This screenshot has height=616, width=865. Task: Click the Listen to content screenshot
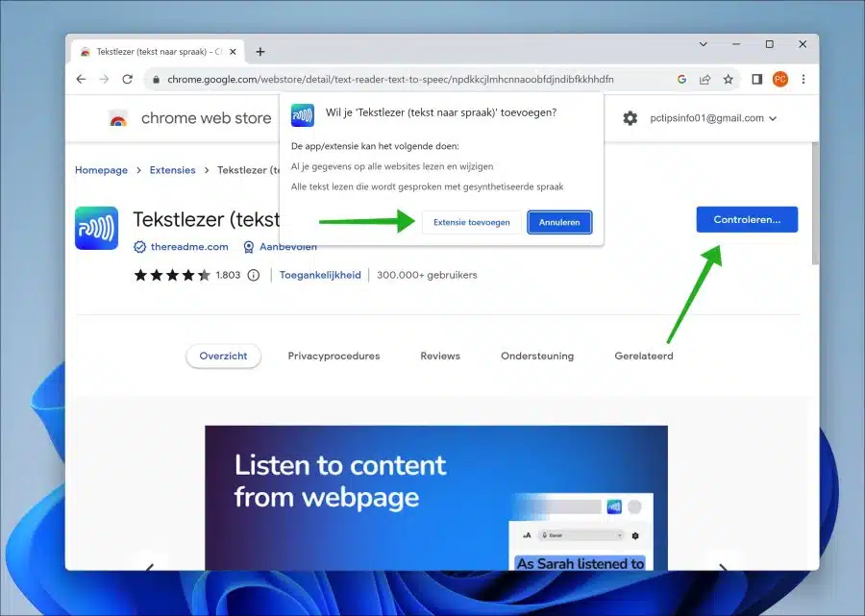435,498
